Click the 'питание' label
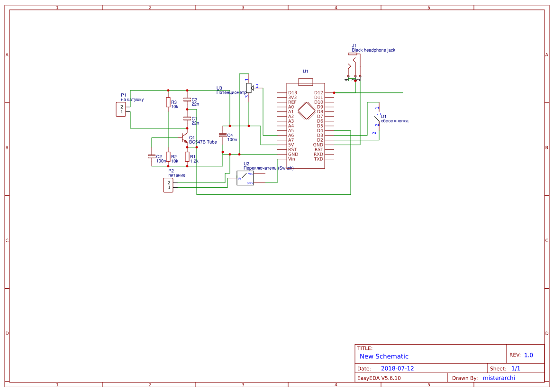This screenshot has height=392, width=554. 177,175
